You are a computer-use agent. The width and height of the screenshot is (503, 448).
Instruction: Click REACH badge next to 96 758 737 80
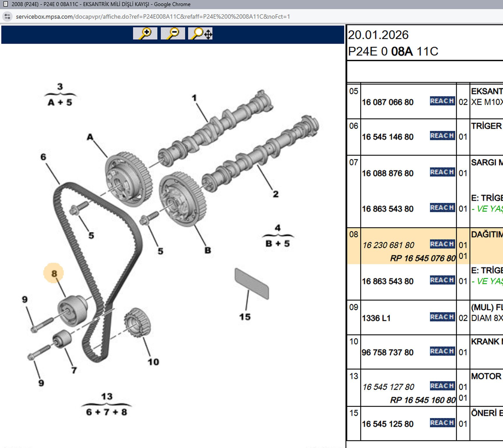442,351
